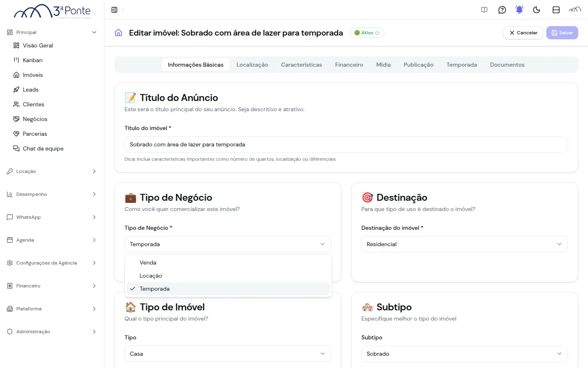Screen dimensions: 588x368
Task: Toggle dark mode with the moon icon
Action: pos(537,10)
